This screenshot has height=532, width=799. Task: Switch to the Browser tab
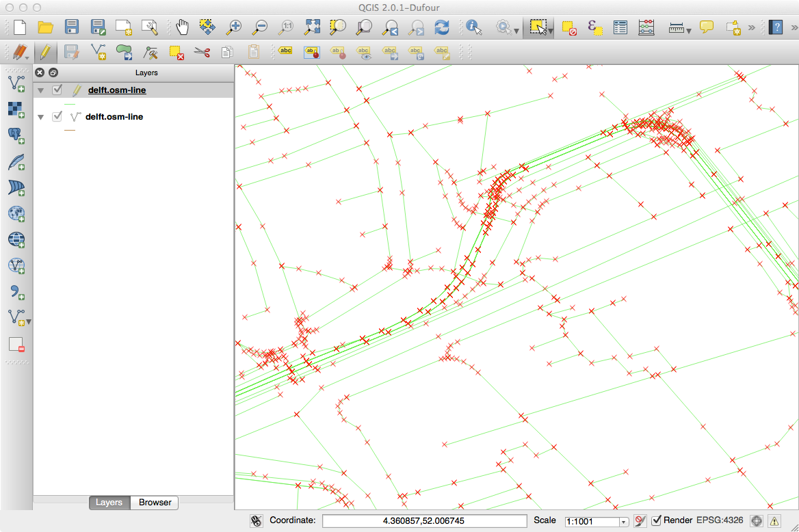pos(155,503)
